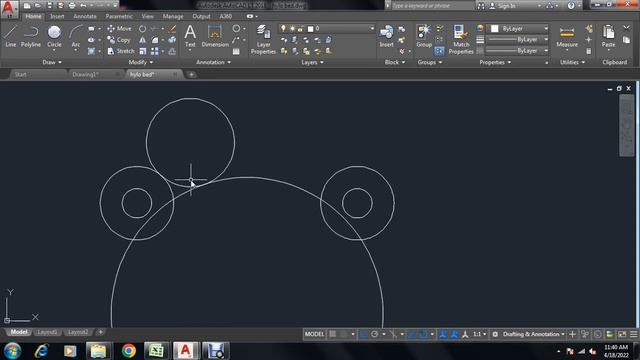
Task: Click the Windows Start button
Action: 12,351
